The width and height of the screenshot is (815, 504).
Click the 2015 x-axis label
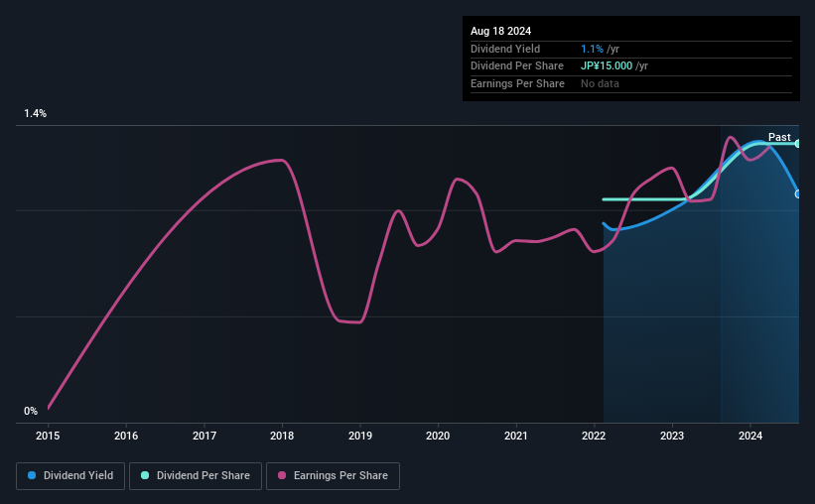point(48,436)
